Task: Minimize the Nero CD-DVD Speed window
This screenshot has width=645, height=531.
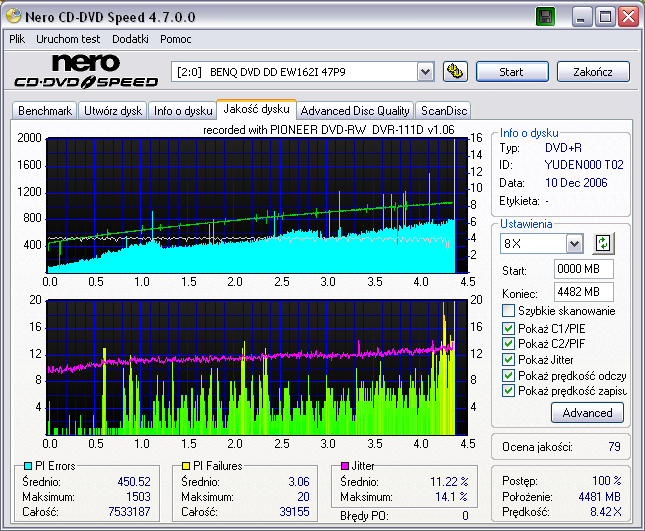Action: 581,17
